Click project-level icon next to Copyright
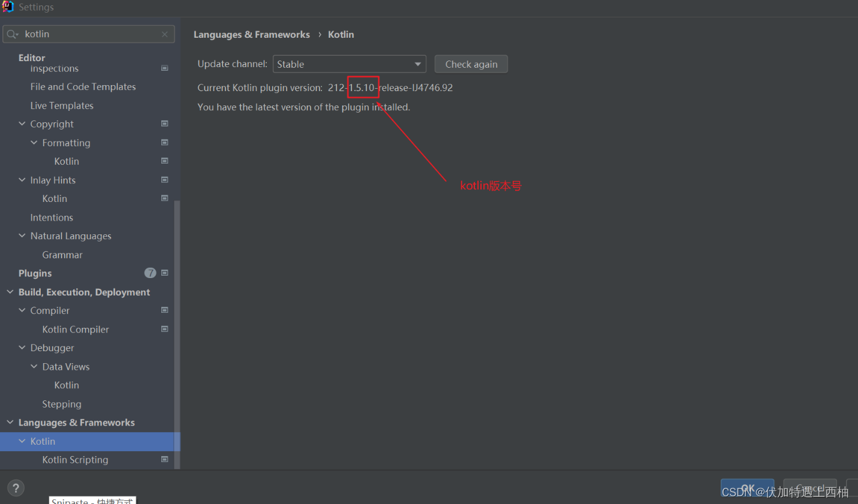Image resolution: width=858 pixels, height=504 pixels. (165, 123)
